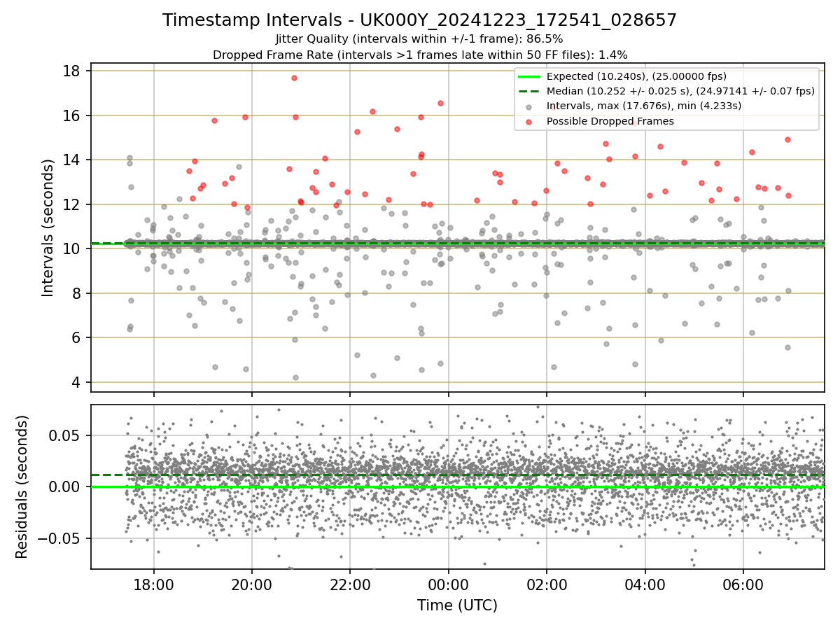The height and width of the screenshot is (630, 840).
Task: Click the Intervals max/min legend entry
Action: coord(644,106)
